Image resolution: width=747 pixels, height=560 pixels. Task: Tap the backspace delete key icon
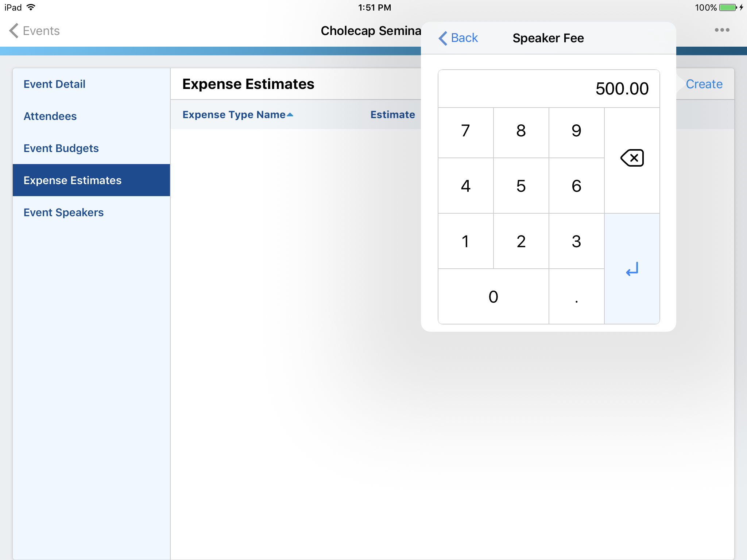pos(632,158)
